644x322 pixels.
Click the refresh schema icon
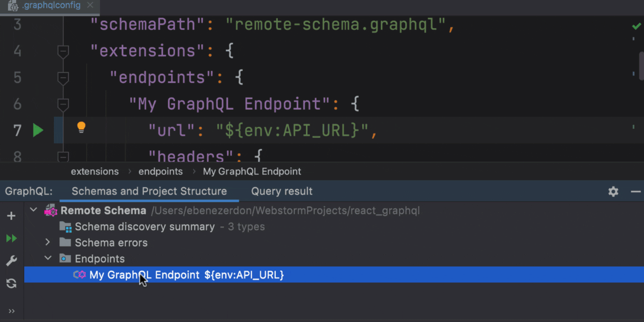tap(11, 284)
